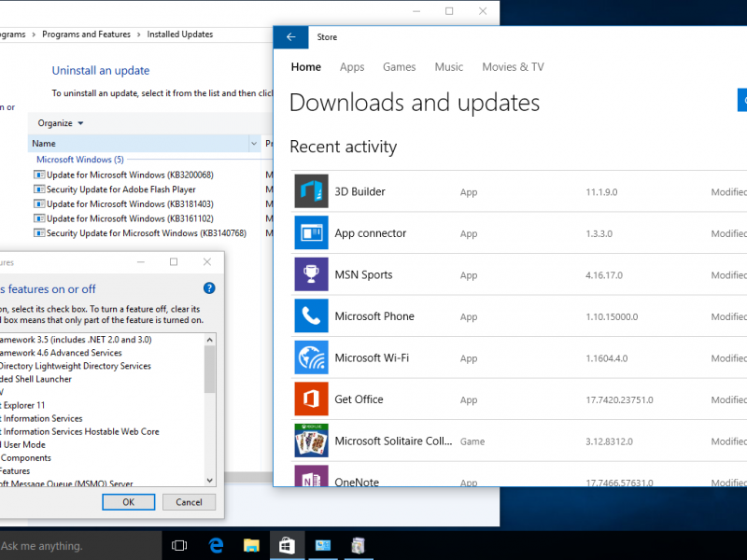The height and width of the screenshot is (560, 747).
Task: Click Get Office version 17.7420.23751.0
Action: pyautogui.click(x=619, y=400)
